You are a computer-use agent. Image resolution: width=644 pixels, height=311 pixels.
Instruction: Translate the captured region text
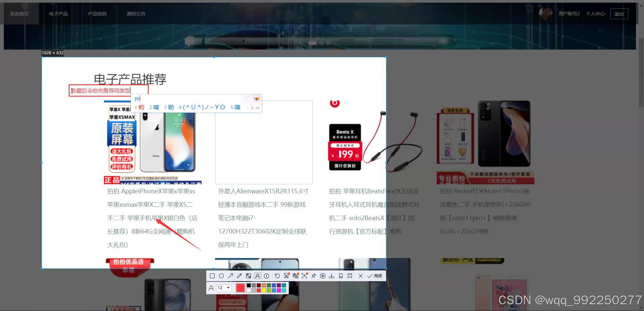click(296, 276)
